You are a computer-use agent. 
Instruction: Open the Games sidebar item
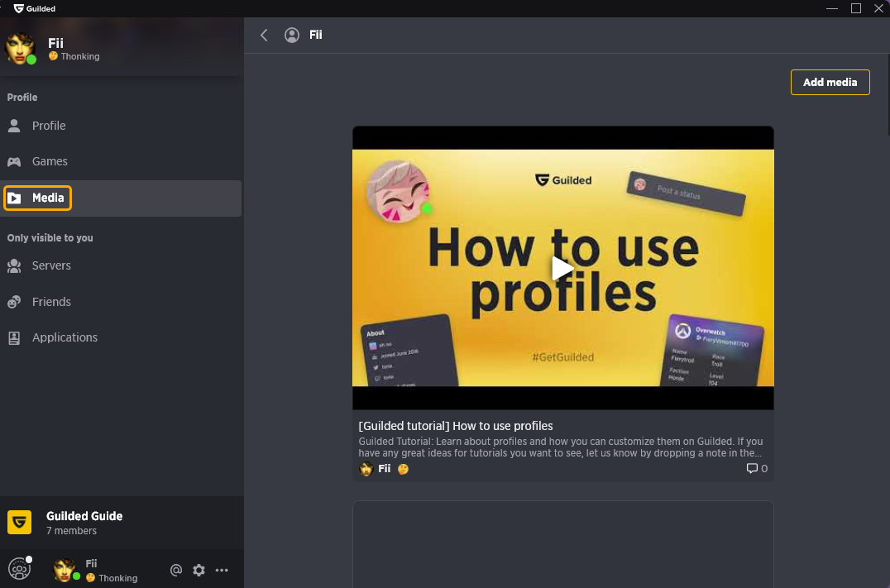[121, 161]
